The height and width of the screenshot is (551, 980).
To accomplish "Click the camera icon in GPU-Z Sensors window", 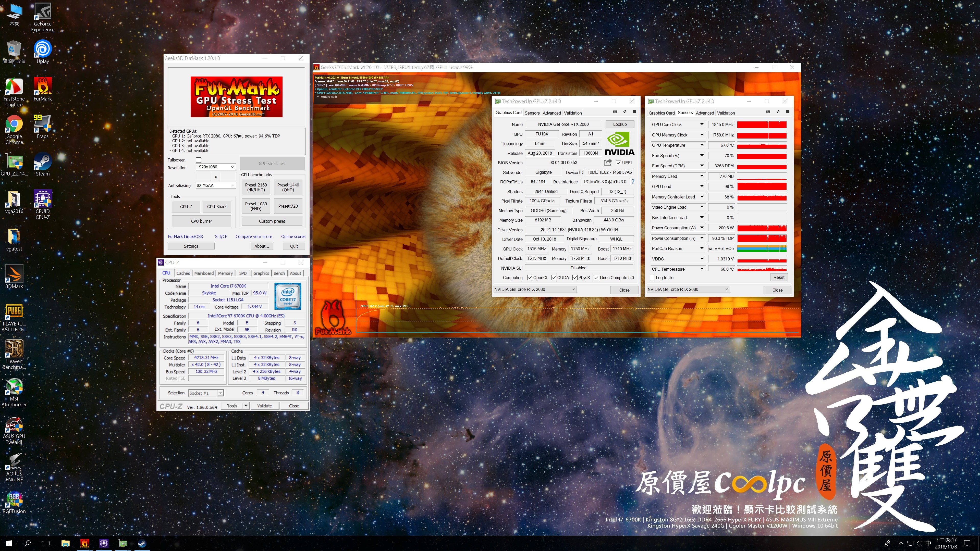I will [768, 112].
